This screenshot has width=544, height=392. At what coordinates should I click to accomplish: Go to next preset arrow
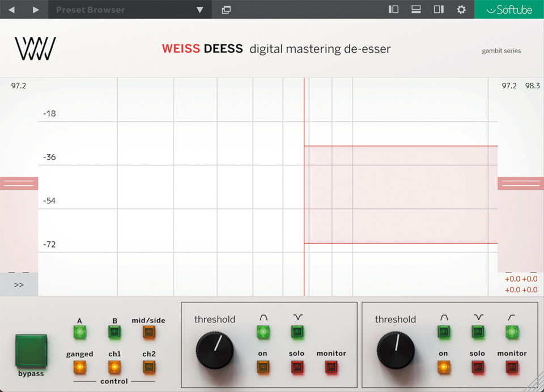[x=36, y=10]
